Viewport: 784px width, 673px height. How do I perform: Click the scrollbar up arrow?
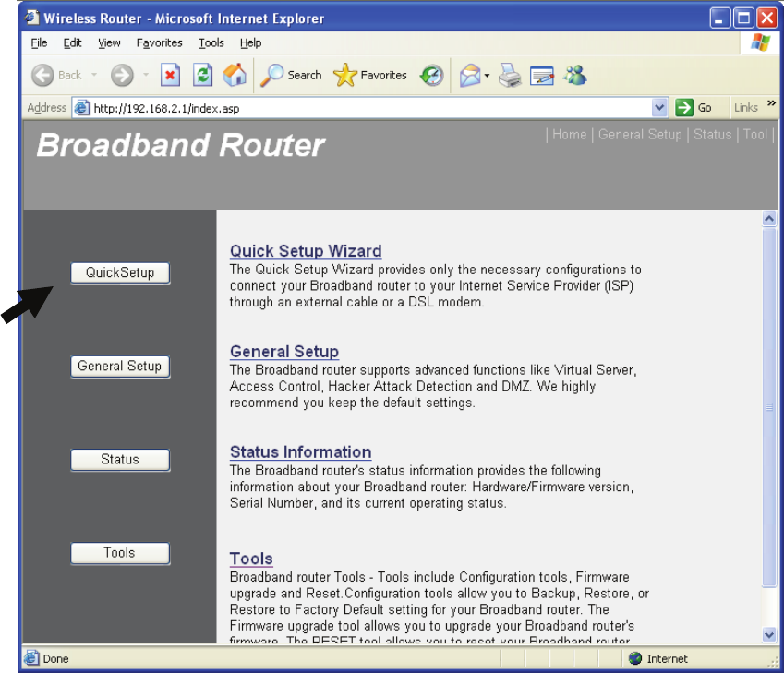point(769,219)
